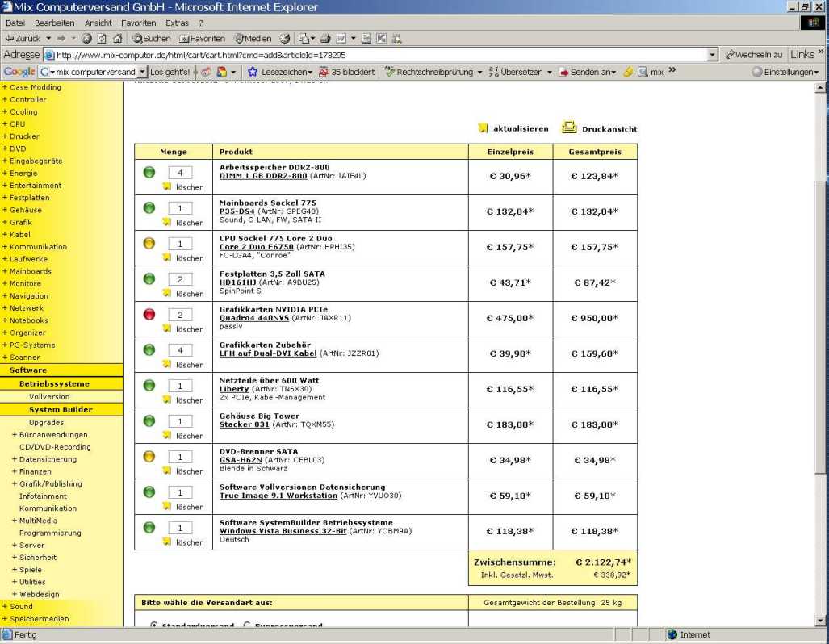Choose the Expressversand shipping radio option
This screenshot has height=644, width=829.
(247, 625)
